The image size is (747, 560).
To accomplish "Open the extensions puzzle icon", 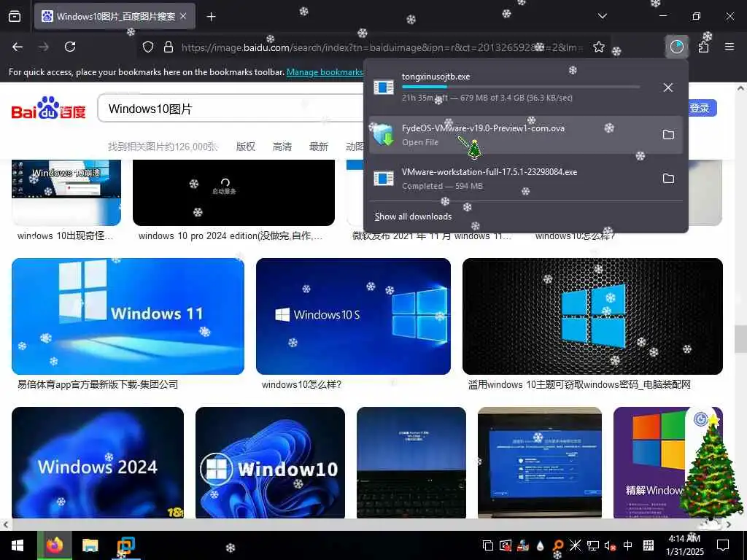I will tap(703, 47).
